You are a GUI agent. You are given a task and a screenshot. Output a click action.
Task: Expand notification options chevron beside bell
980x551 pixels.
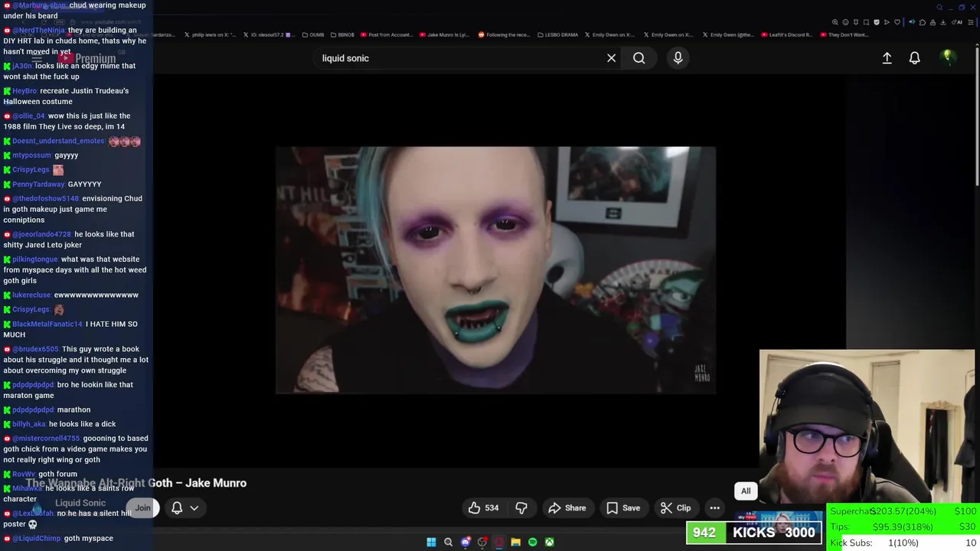pyautogui.click(x=194, y=508)
